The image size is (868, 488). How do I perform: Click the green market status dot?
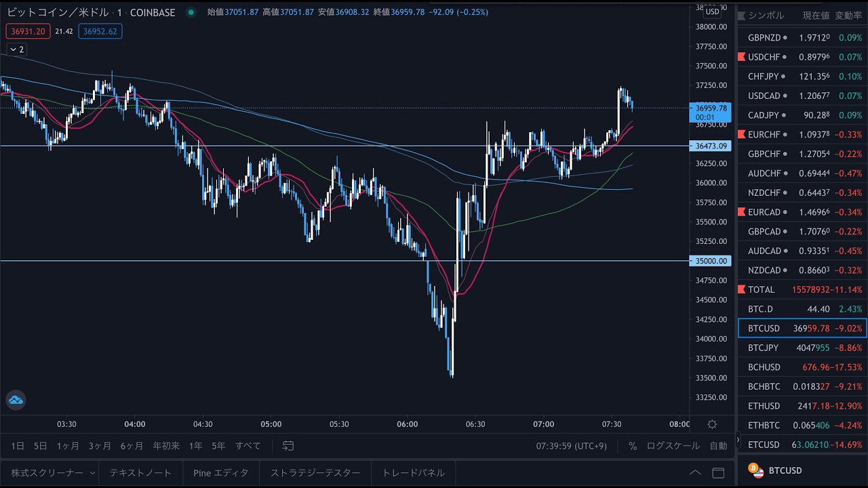[191, 12]
